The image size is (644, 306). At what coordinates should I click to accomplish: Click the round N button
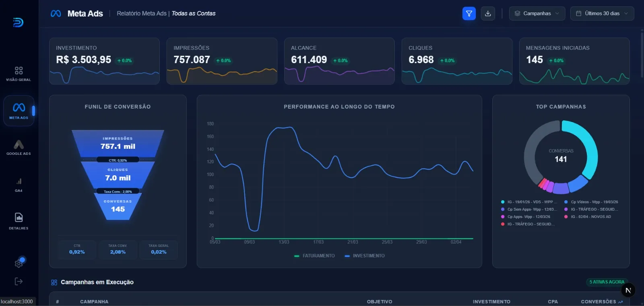click(628, 290)
